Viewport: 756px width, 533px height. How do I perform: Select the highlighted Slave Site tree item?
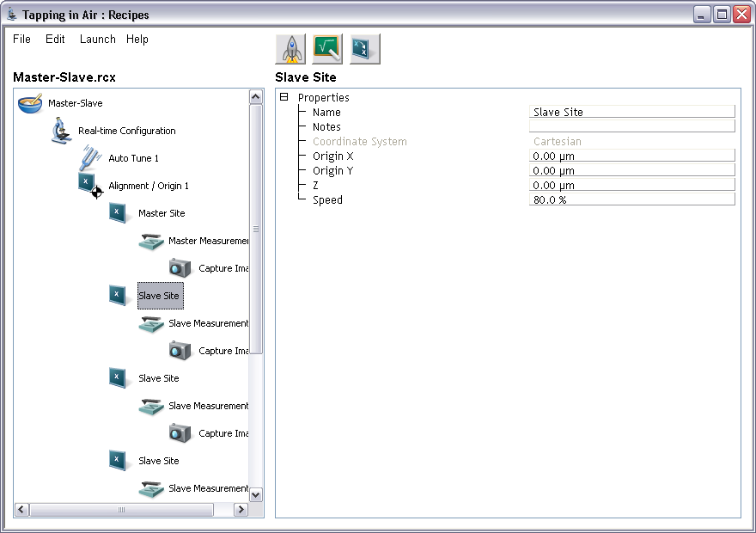click(x=159, y=296)
